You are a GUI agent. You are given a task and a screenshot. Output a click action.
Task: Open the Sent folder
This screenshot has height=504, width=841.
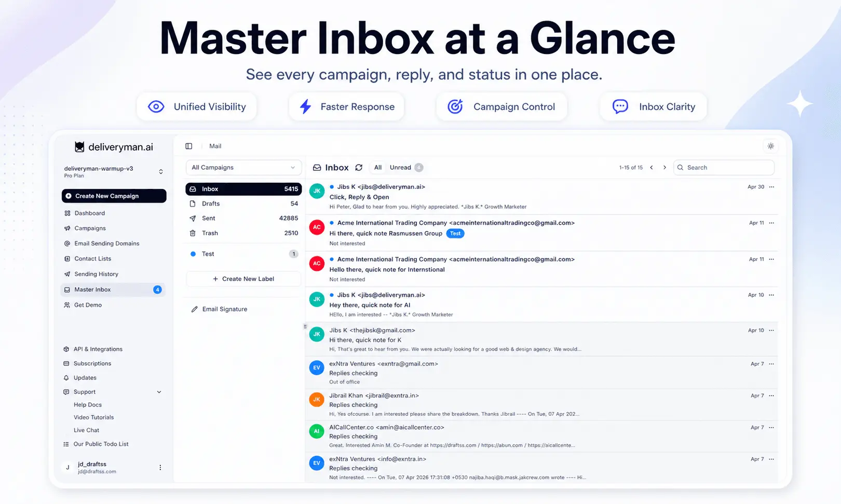click(x=243, y=219)
